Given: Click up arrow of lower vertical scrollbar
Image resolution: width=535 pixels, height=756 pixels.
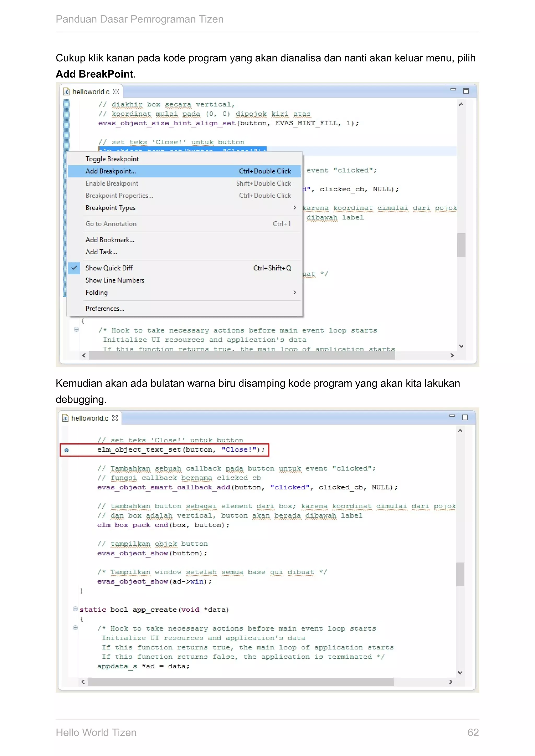Looking at the screenshot, I should point(460,431).
